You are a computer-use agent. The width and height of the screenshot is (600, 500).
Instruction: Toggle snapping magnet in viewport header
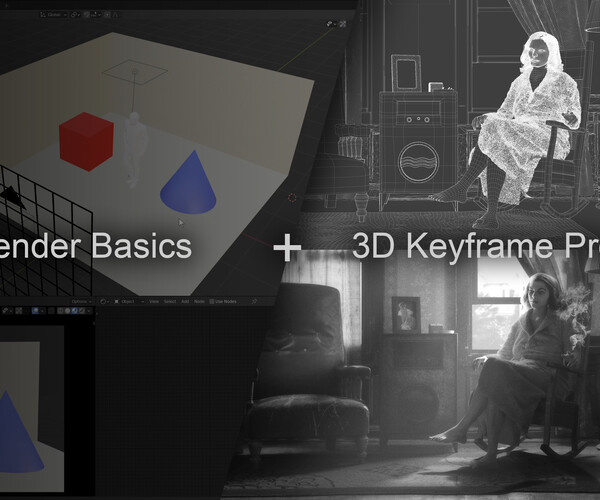click(86, 15)
